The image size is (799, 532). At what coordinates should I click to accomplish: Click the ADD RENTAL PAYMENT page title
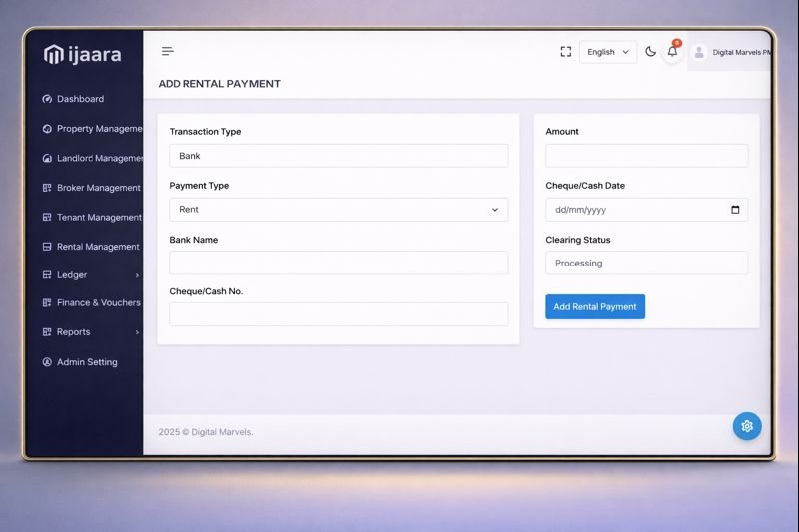click(x=219, y=84)
